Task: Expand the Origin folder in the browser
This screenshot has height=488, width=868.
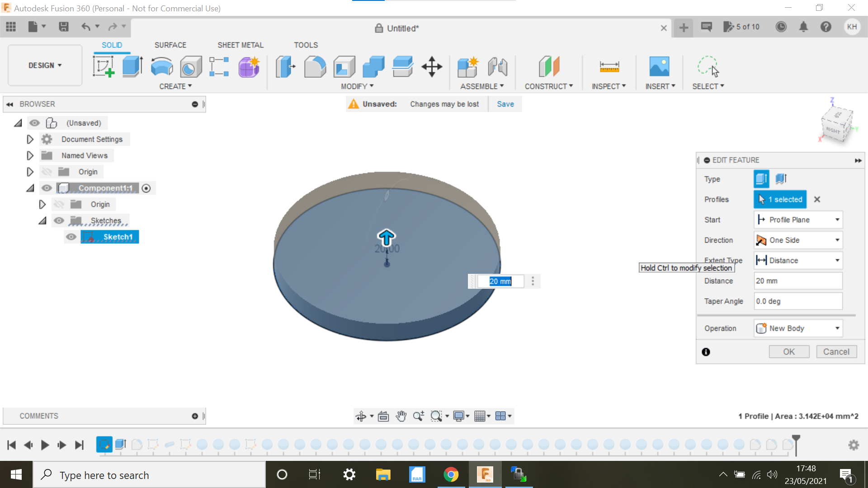Action: (x=30, y=172)
